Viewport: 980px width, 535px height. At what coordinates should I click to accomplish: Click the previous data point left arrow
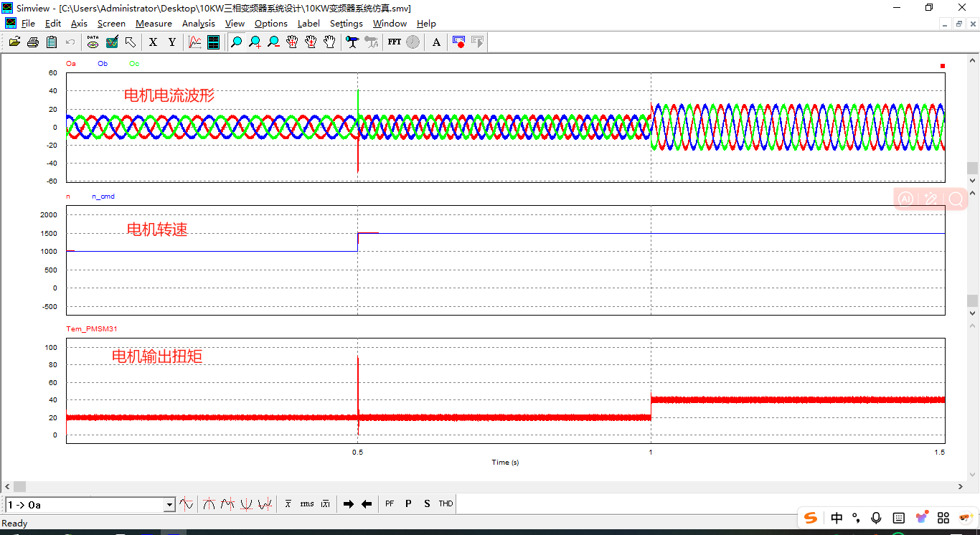tap(367, 504)
